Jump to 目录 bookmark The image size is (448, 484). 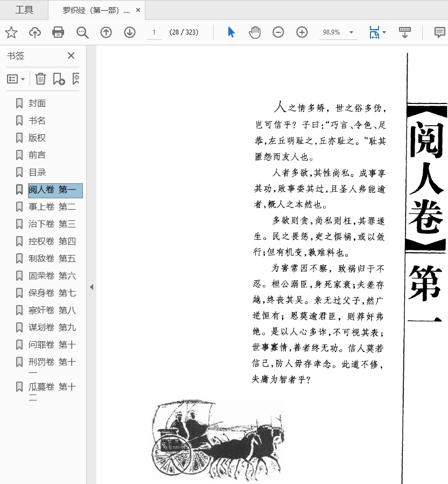tap(37, 172)
